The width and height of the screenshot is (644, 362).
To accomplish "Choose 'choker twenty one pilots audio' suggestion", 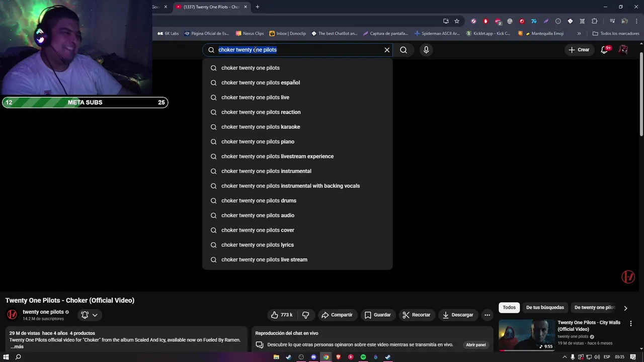I will 297,215.
